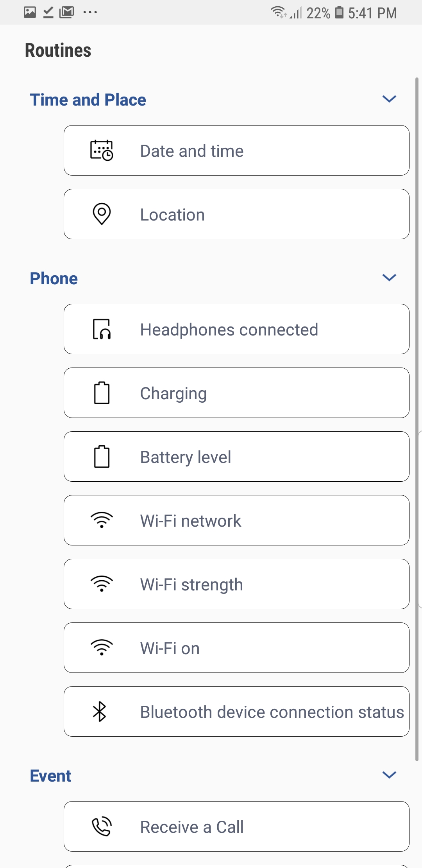
Task: Collapse the Event section chevron
Action: (389, 775)
